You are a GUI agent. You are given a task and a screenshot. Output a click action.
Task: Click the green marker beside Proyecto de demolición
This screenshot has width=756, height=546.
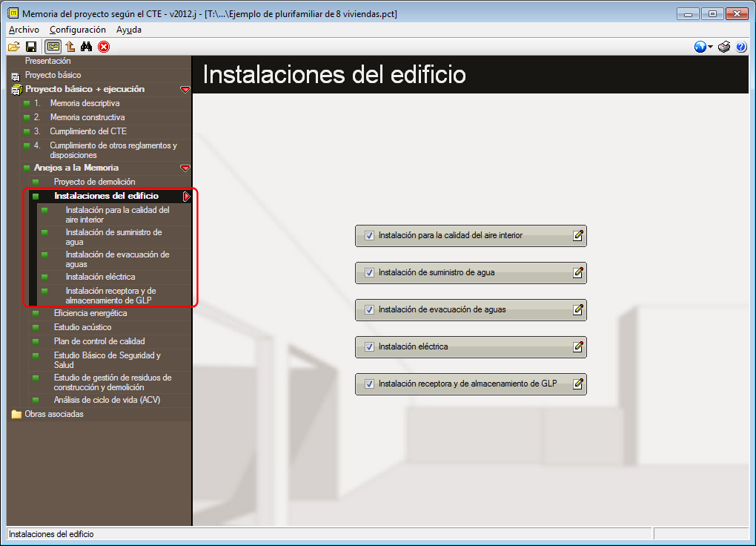coord(36,182)
